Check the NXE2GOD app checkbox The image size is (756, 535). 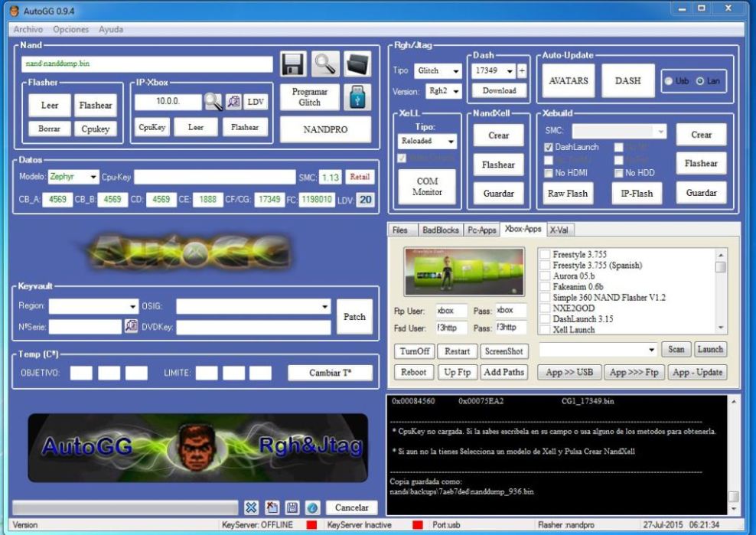pos(545,308)
